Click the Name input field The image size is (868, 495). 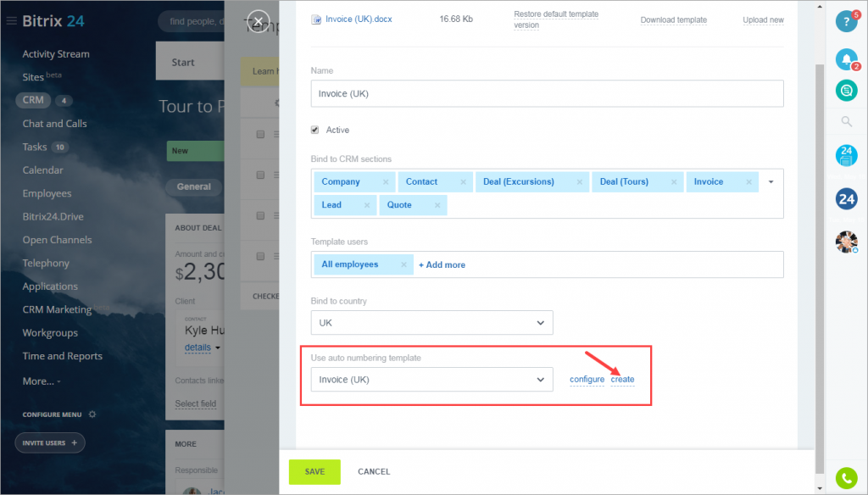click(547, 93)
